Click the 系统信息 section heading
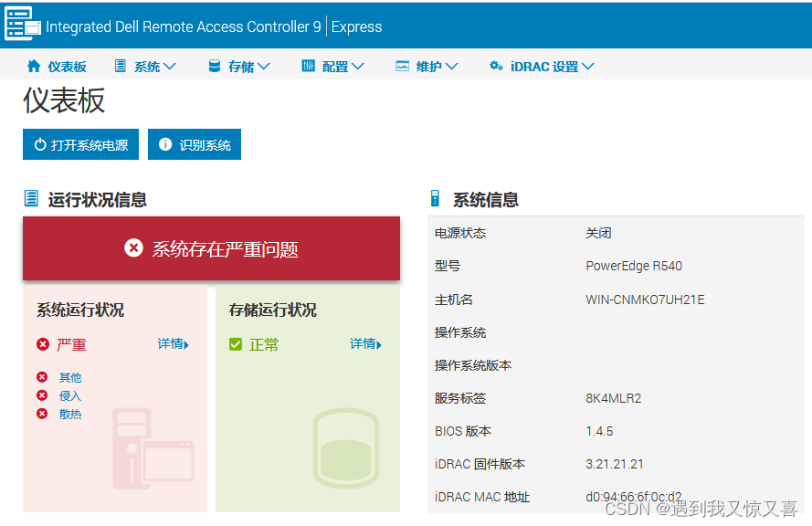The height and width of the screenshot is (526, 812). pyautogui.click(x=486, y=199)
